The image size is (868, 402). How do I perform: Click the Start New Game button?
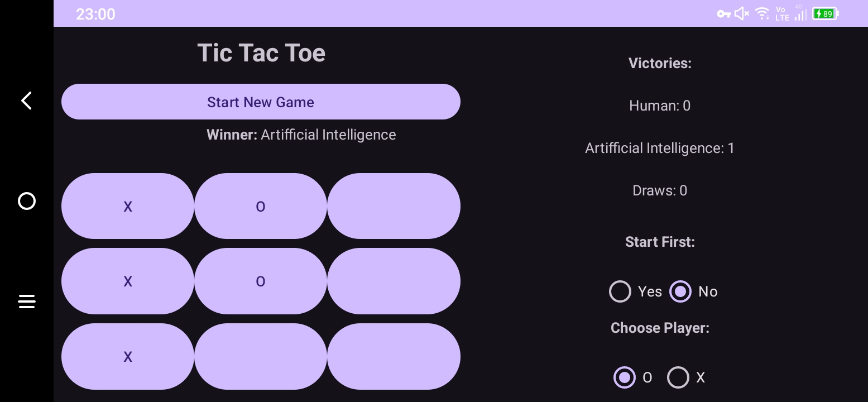pyautogui.click(x=261, y=102)
